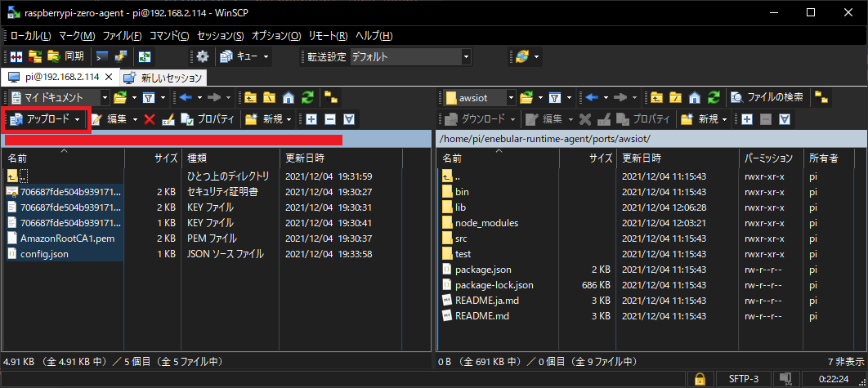
Task: Select files with plus icon in remote panel
Action: (x=746, y=119)
